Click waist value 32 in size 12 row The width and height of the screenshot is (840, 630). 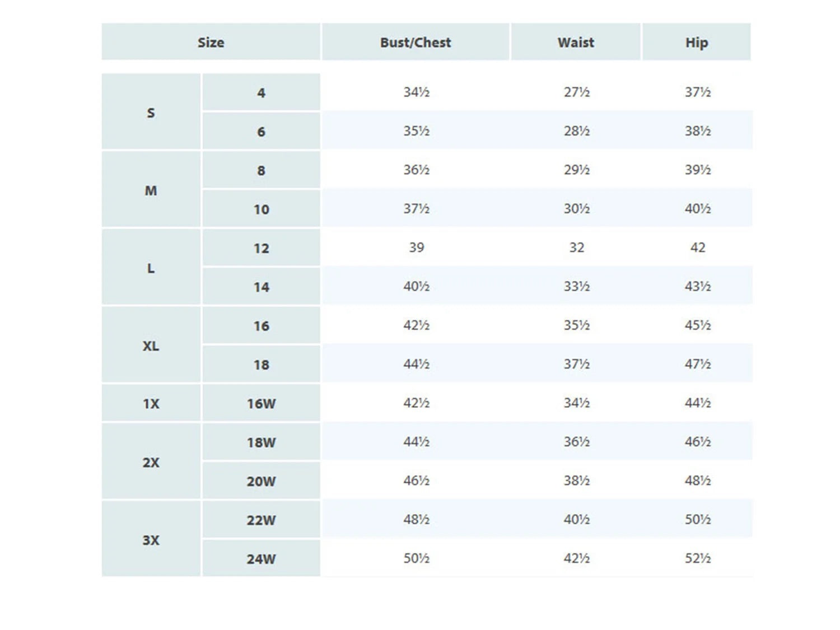pyautogui.click(x=577, y=248)
